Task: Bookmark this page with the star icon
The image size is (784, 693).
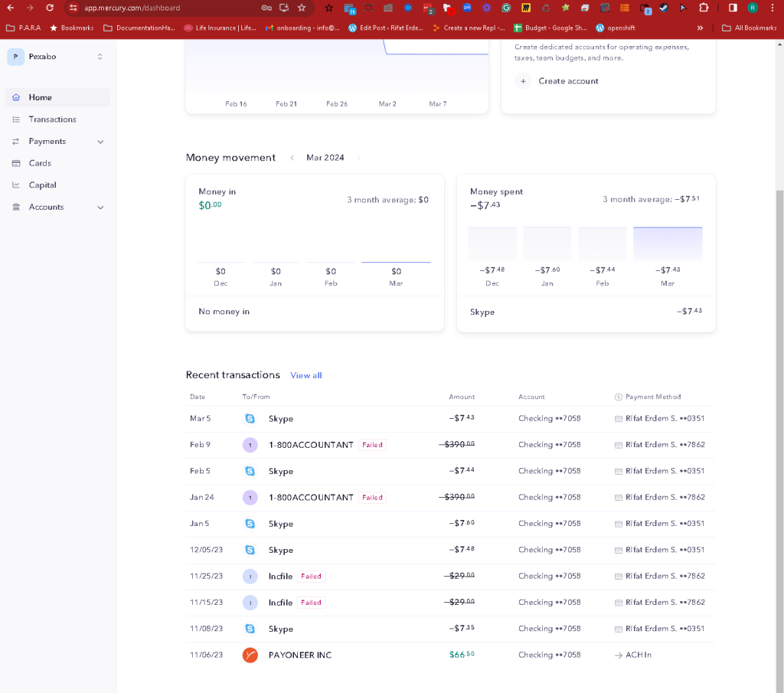Action: pyautogui.click(x=302, y=8)
